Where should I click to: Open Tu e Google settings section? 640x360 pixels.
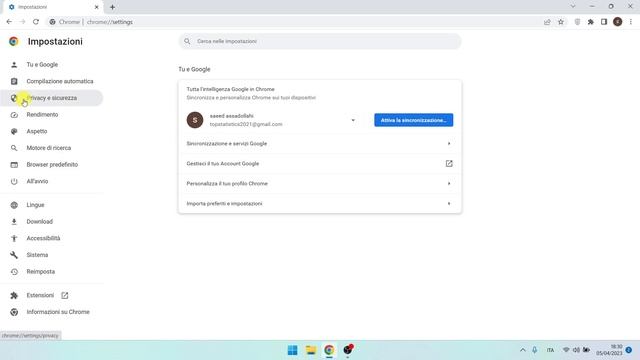coord(42,64)
